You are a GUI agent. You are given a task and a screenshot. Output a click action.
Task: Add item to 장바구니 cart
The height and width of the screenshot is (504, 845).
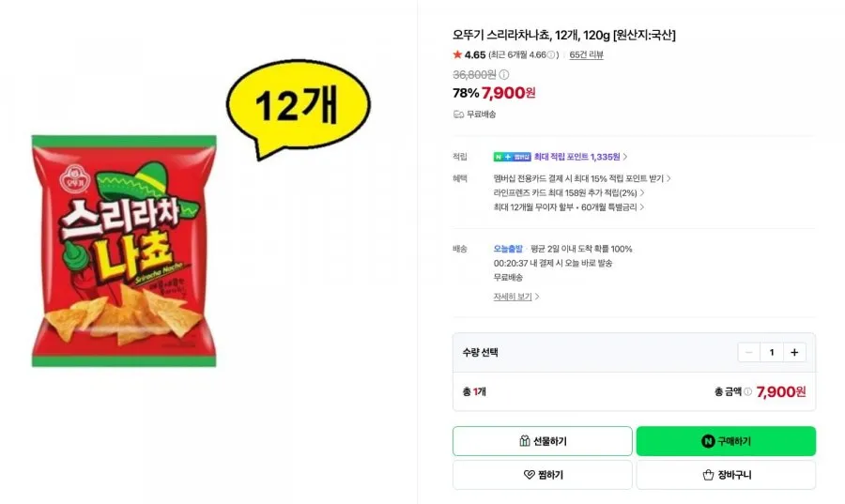726,474
